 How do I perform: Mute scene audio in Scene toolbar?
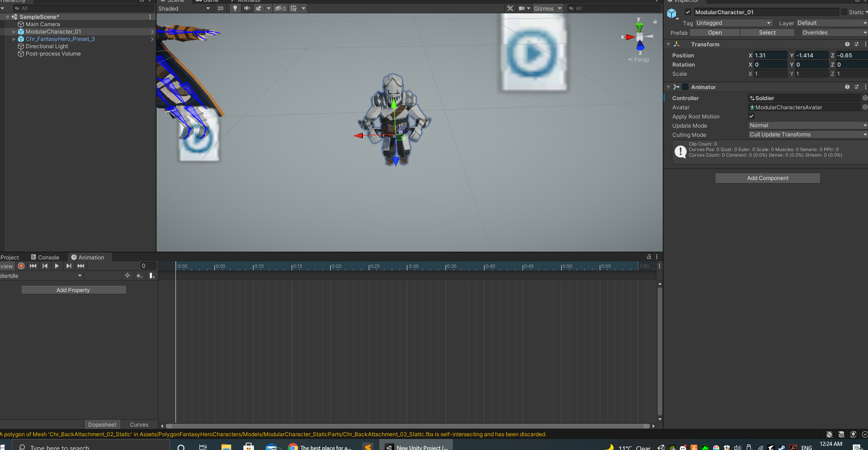(247, 8)
